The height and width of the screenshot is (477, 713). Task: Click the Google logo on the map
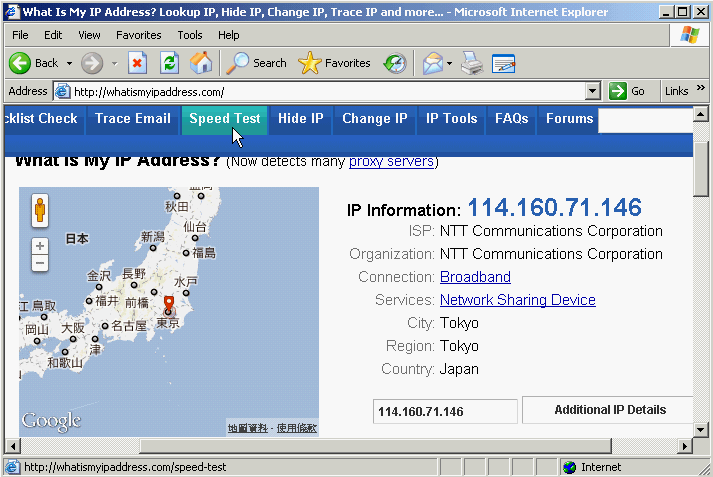pos(51,421)
